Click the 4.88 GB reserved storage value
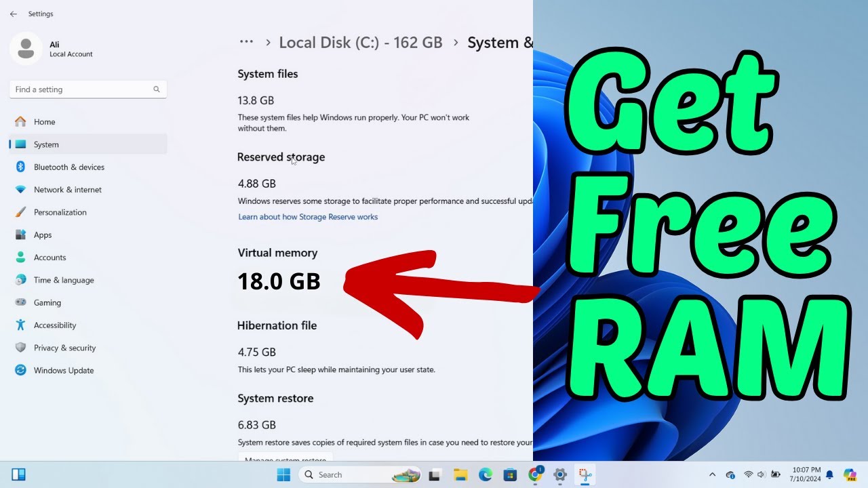868x488 pixels. click(x=257, y=184)
